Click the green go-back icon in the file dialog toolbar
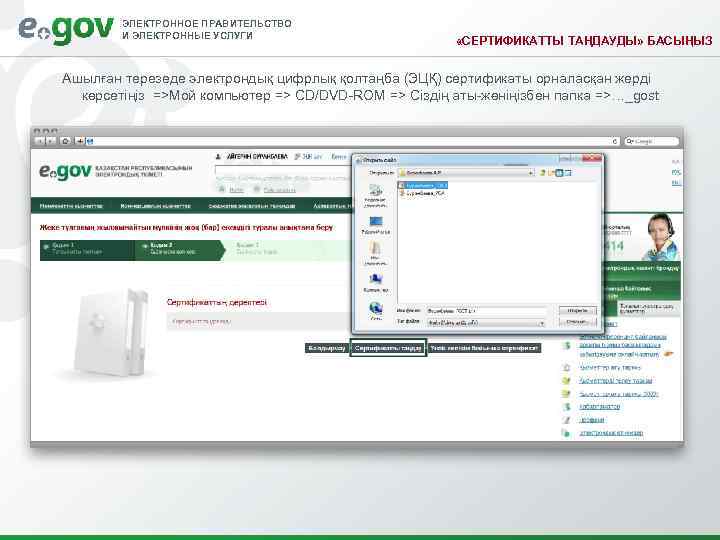 (x=542, y=173)
